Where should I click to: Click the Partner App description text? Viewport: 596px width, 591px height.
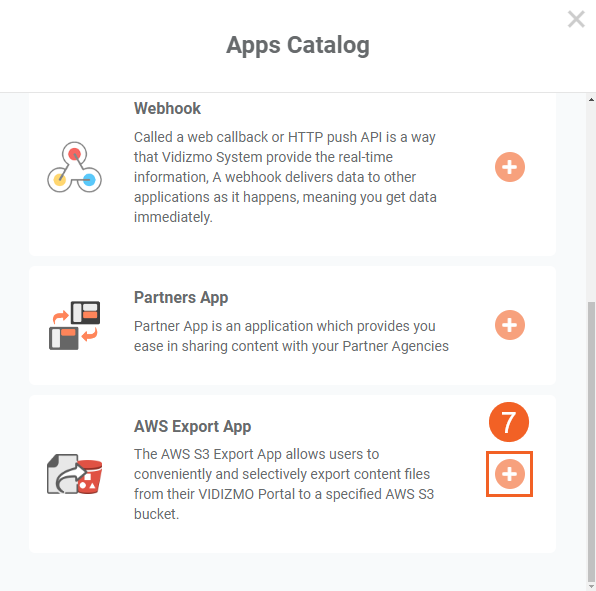pos(291,336)
